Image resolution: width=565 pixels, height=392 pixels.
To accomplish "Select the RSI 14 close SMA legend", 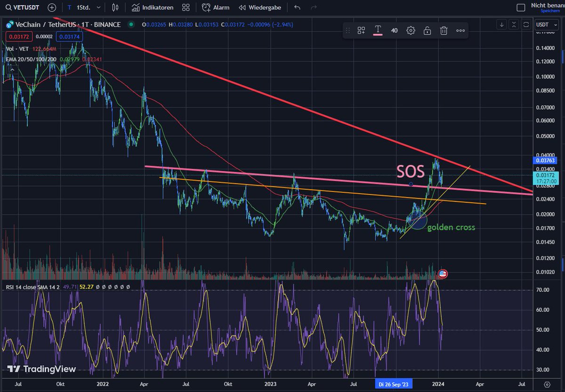I will pos(32,286).
